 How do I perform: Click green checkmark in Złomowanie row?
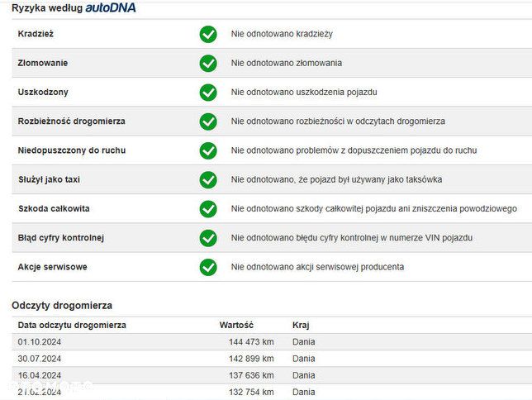(x=208, y=64)
